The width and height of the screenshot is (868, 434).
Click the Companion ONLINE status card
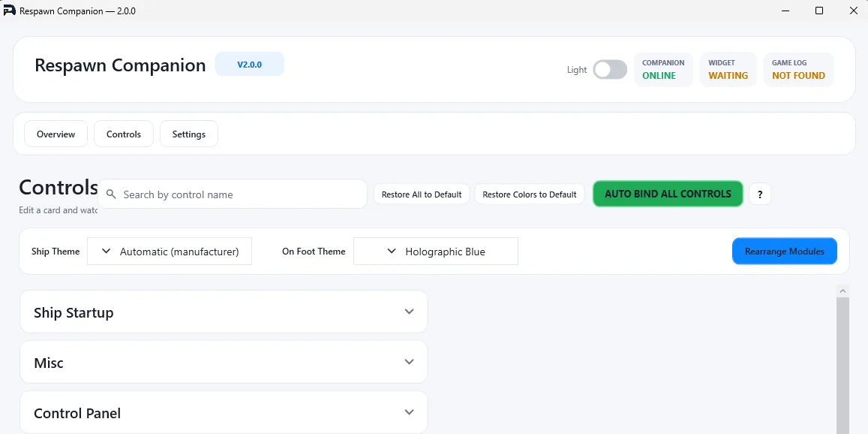point(663,70)
